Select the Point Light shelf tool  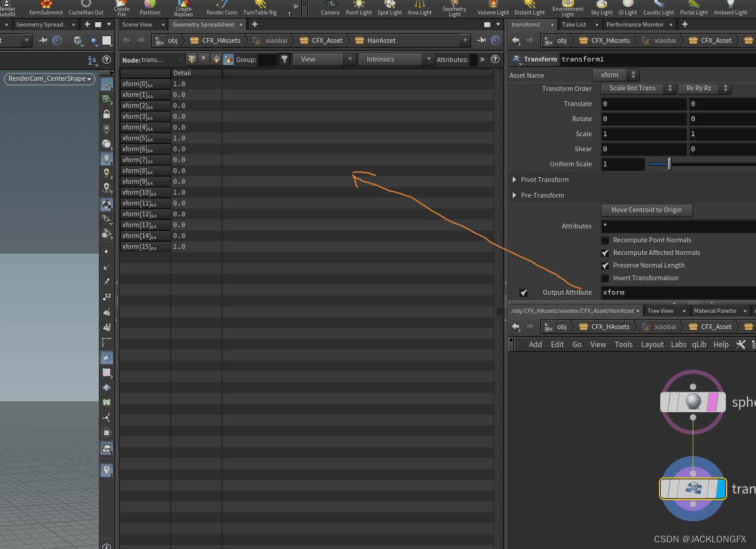[358, 8]
